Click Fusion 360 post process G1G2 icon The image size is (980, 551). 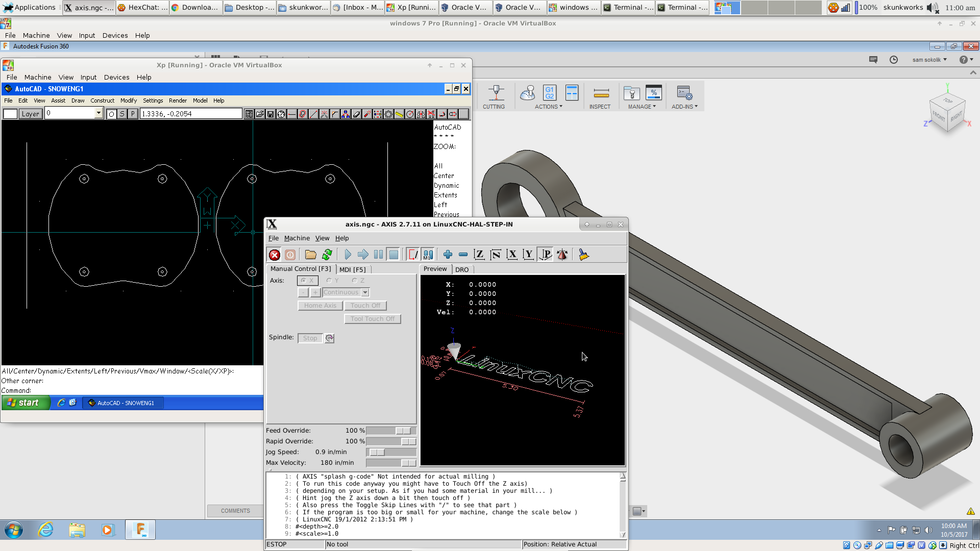[549, 93]
